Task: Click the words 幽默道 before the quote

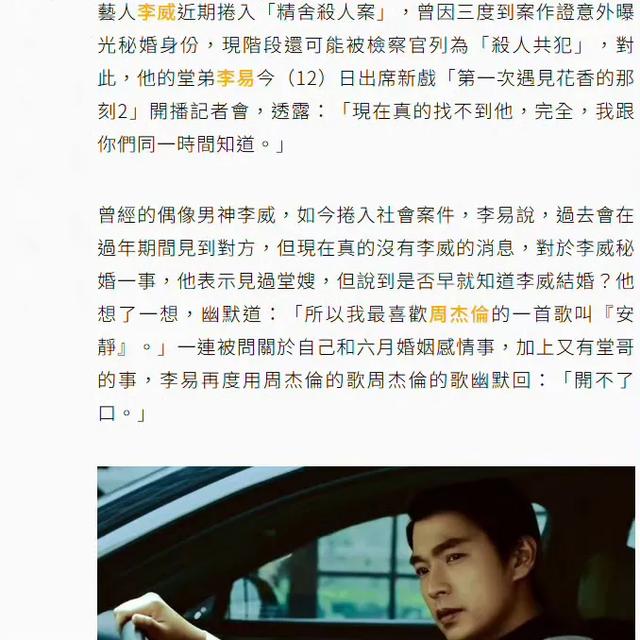Action: 231,314
